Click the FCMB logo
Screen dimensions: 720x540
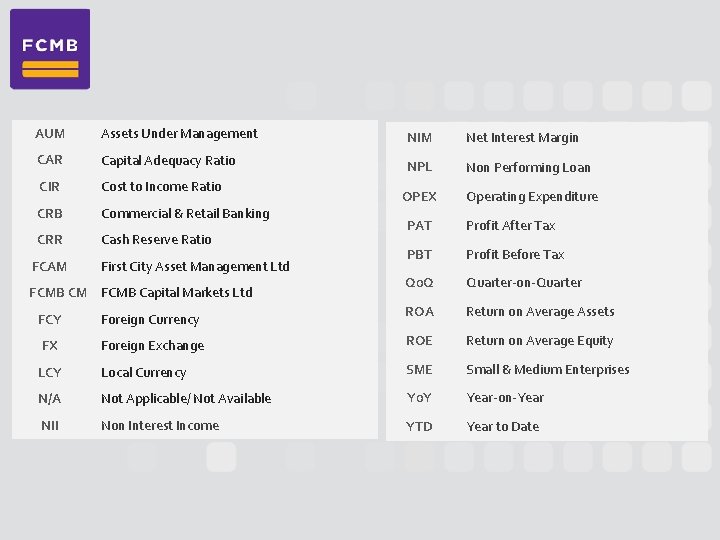(50, 50)
